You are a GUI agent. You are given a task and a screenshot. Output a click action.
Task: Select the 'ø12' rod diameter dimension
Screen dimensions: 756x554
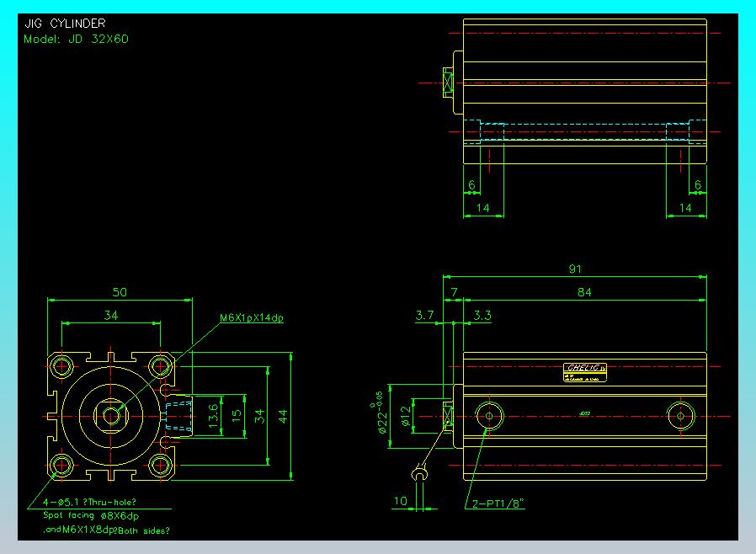[406, 416]
